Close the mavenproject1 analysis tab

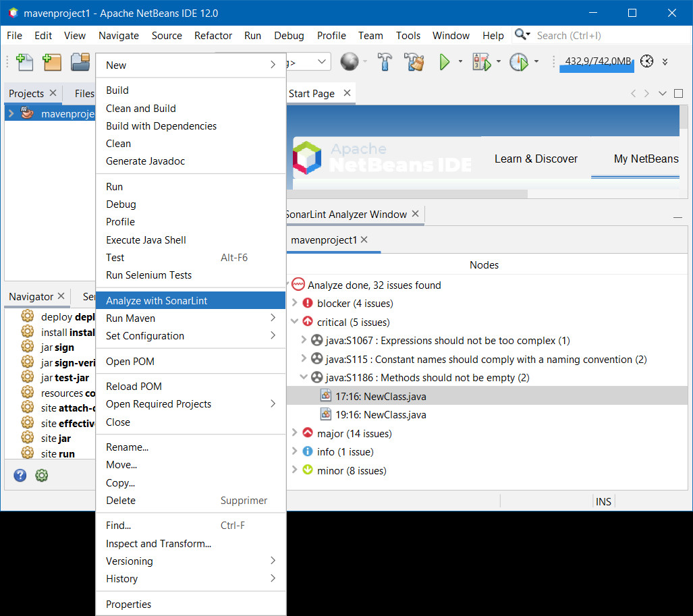pos(364,239)
